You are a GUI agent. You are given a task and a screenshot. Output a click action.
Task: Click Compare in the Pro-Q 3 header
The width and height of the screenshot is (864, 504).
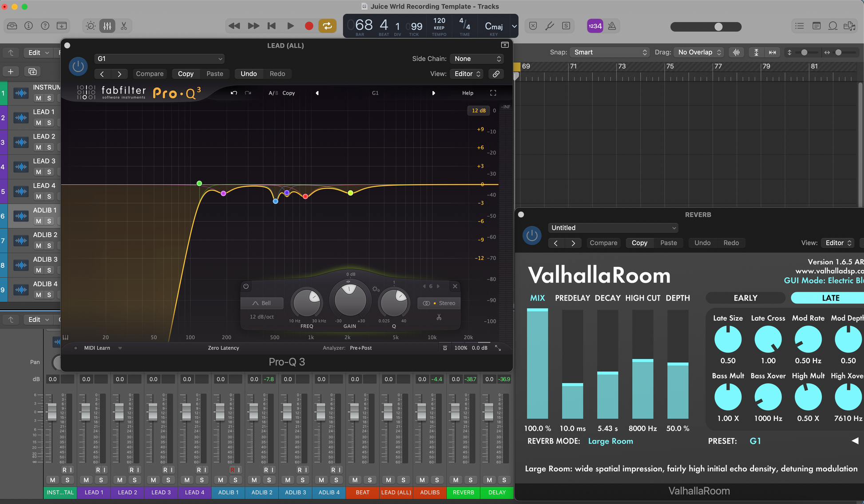[x=150, y=74]
